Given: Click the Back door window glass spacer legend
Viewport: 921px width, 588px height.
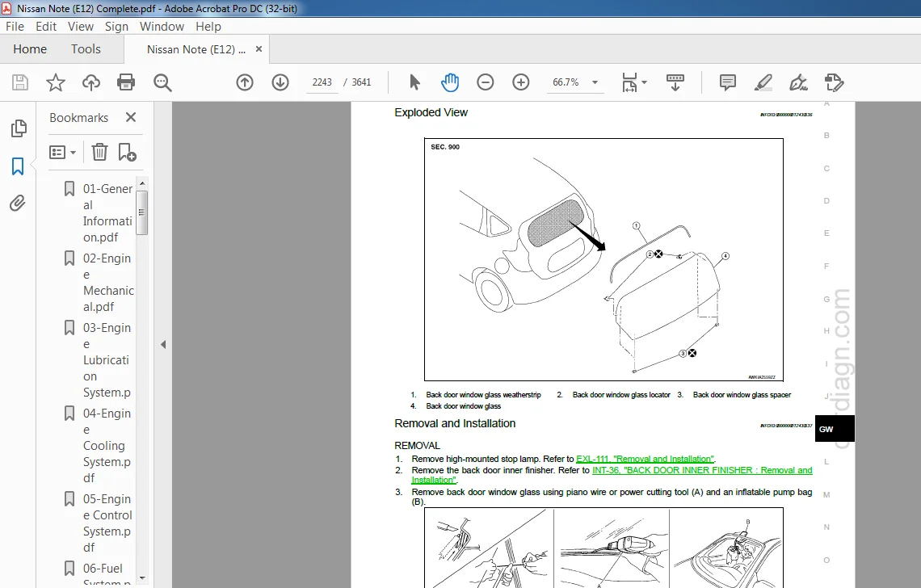Looking at the screenshot, I should tap(742, 395).
